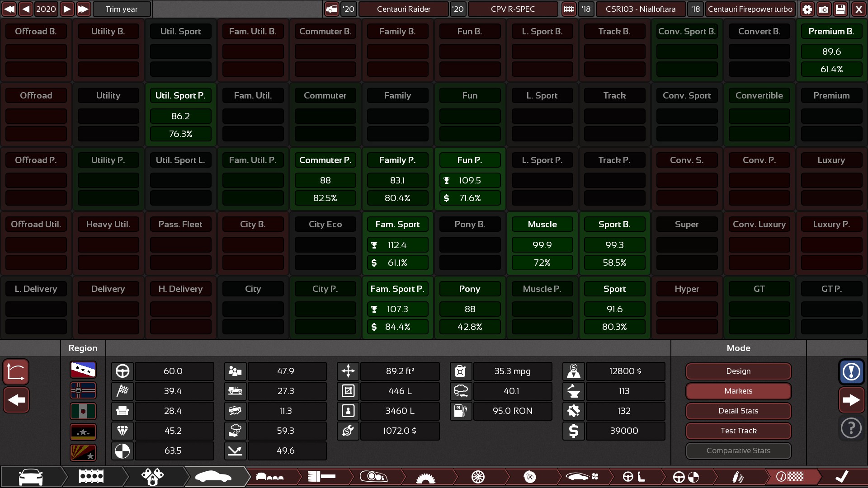Image resolution: width=868 pixels, height=488 pixels.
Task: Select the bottom region flag with star
Action: click(x=83, y=452)
